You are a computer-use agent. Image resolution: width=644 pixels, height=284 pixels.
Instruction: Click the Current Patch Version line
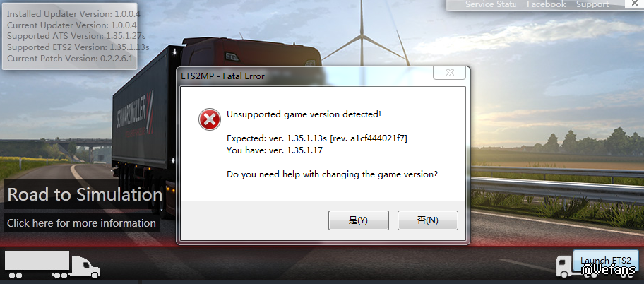point(70,59)
